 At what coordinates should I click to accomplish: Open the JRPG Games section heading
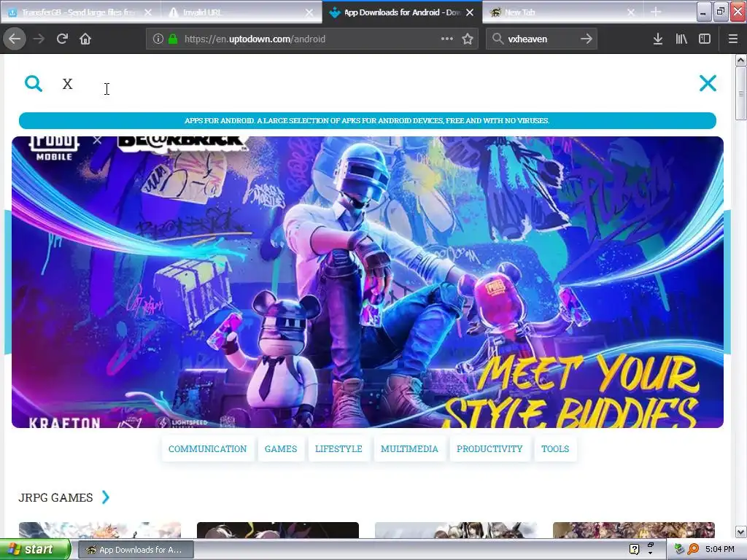pos(55,497)
